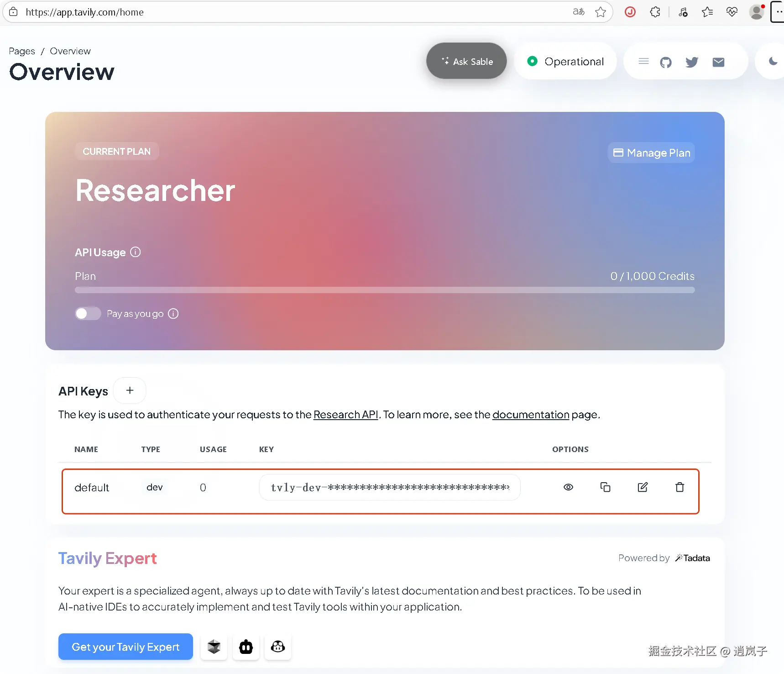Click the '0 / 1,000 Credits' text
Screen dimensions: 784x674
[x=653, y=276]
